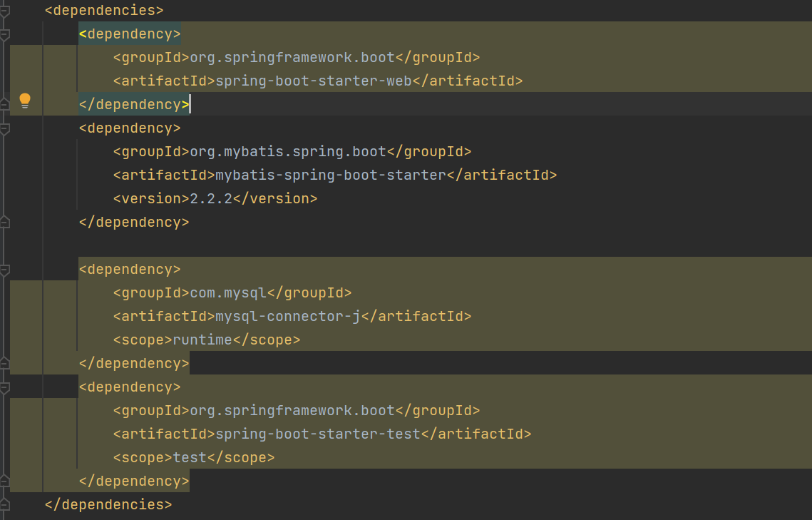The image size is (812, 520).
Task: Click the runtime scope value
Action: click(x=202, y=340)
